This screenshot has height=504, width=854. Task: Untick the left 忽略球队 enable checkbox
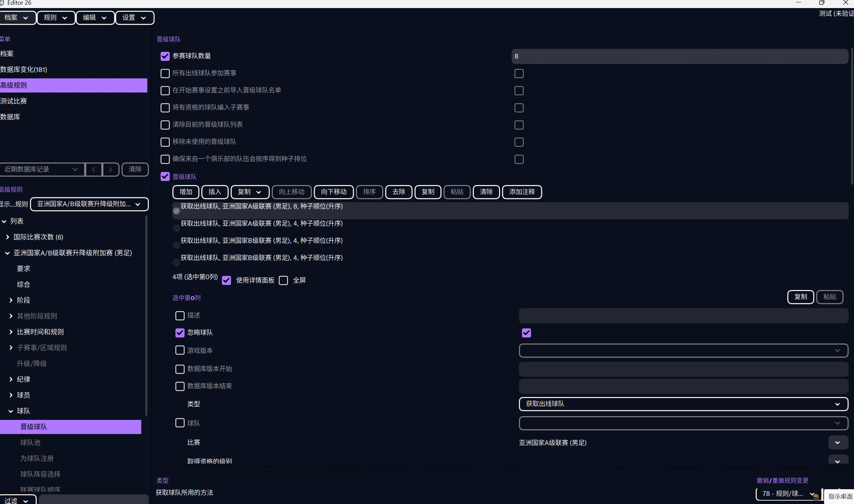tap(180, 333)
